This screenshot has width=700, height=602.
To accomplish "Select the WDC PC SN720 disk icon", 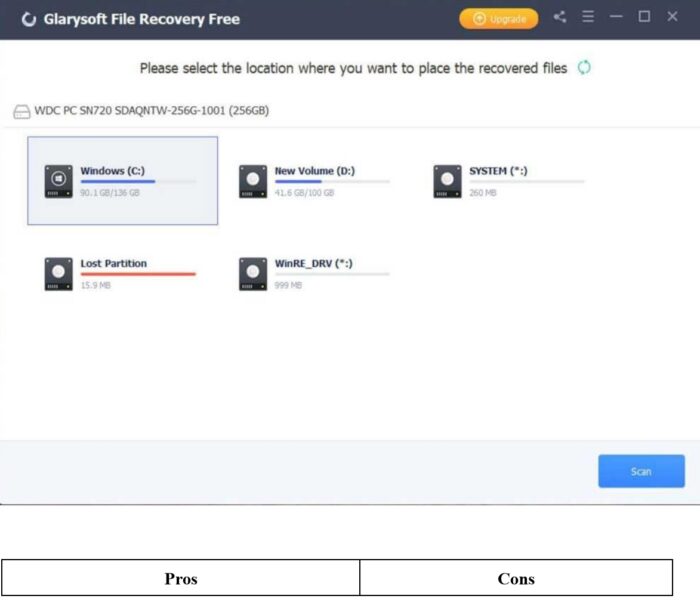I will point(21,112).
